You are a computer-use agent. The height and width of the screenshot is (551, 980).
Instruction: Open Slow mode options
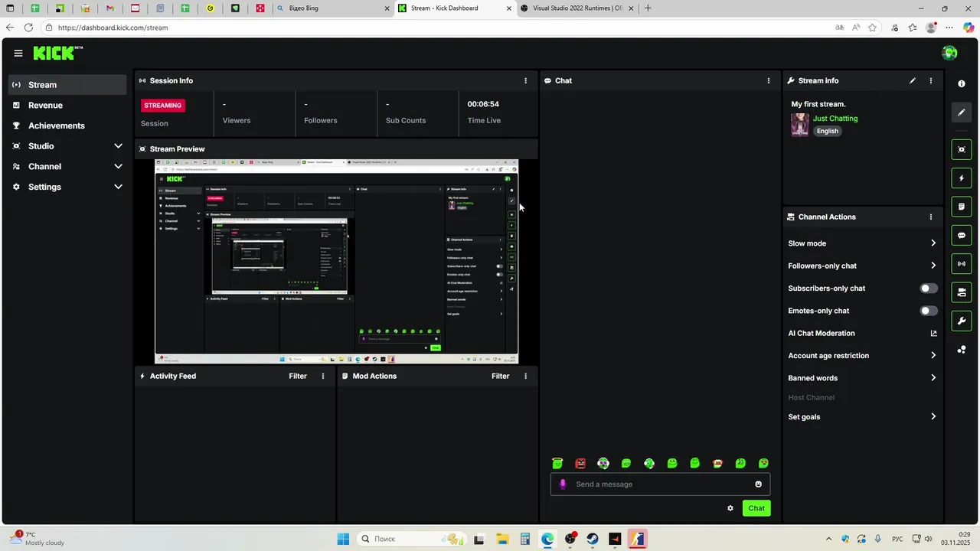(862, 243)
